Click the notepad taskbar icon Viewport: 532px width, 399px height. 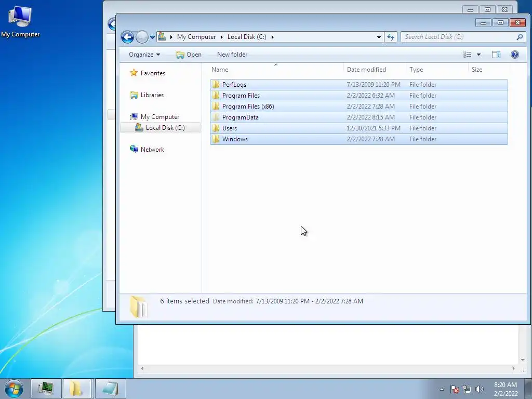coord(110,389)
